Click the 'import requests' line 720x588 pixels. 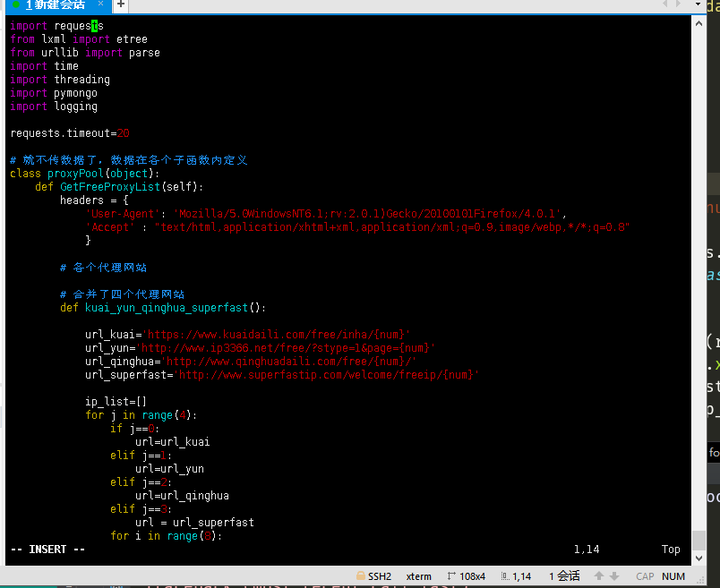[x=57, y=26]
